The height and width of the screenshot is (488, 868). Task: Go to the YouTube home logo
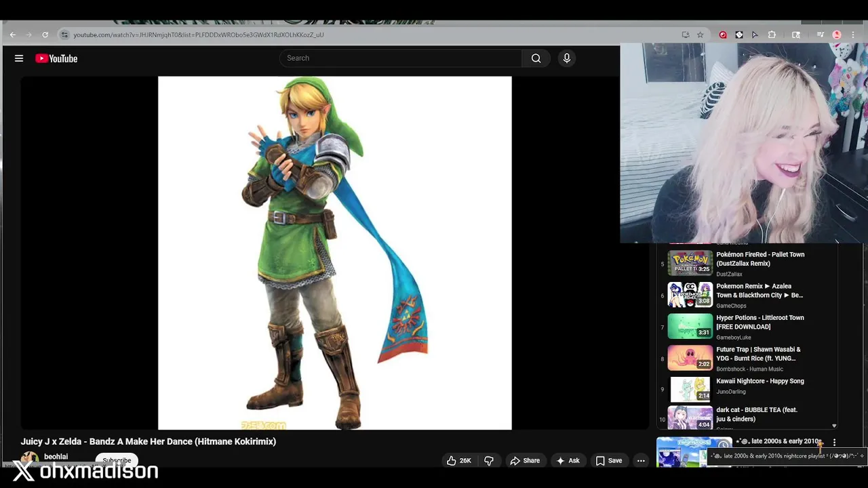click(x=56, y=58)
